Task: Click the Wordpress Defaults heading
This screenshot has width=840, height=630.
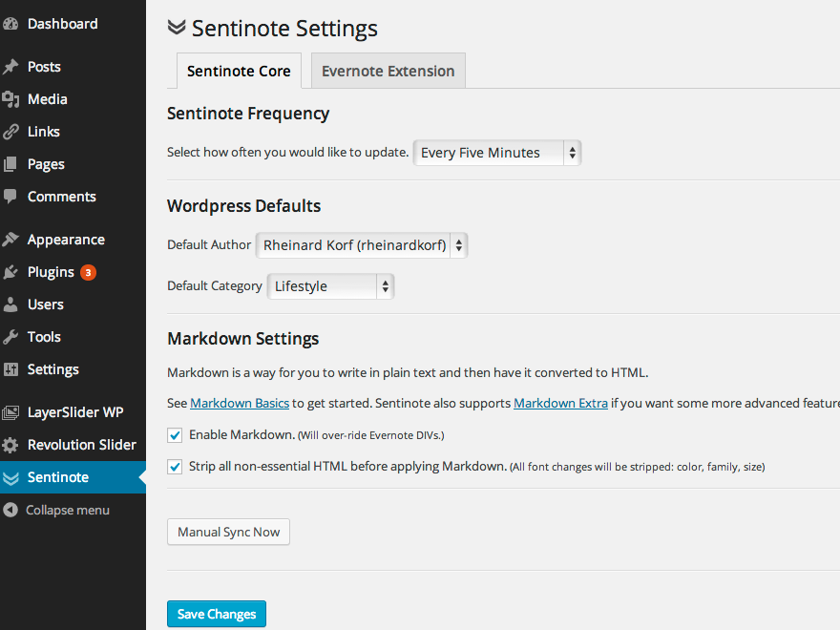Action: (x=243, y=206)
